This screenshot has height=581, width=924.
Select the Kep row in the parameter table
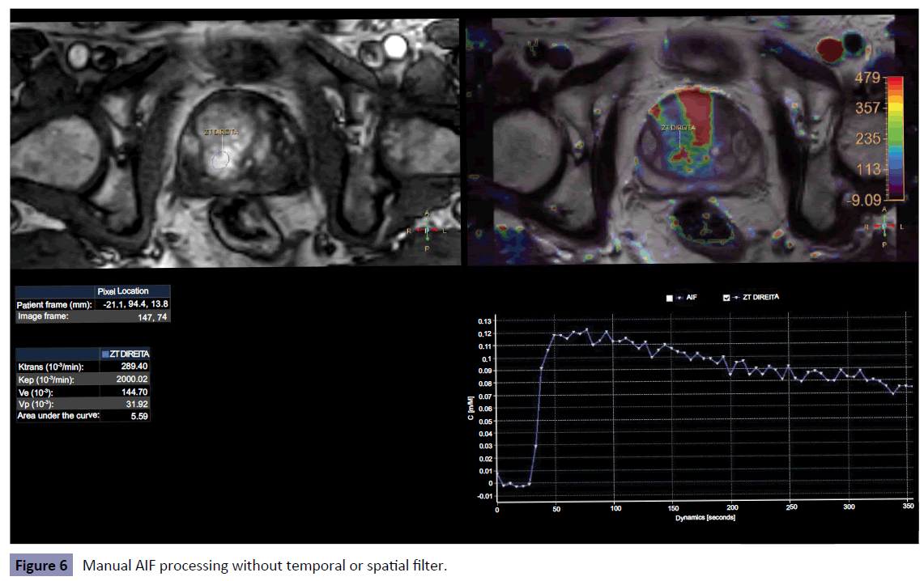(x=82, y=379)
